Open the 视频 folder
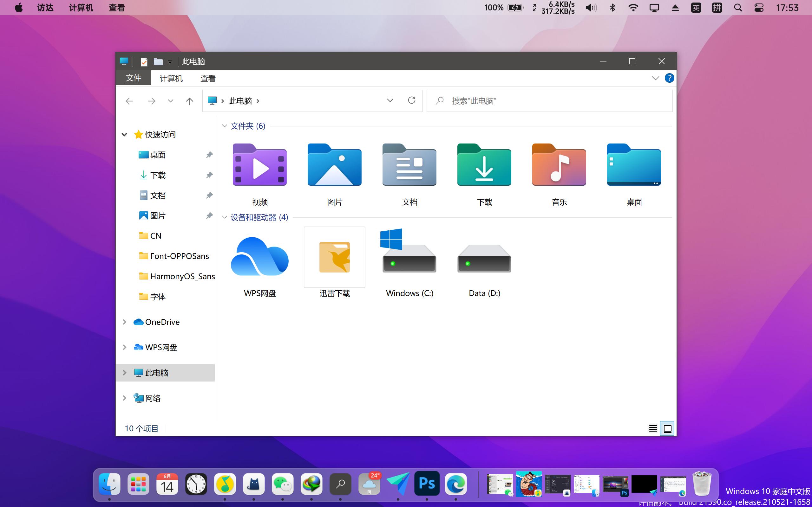 tap(260, 165)
